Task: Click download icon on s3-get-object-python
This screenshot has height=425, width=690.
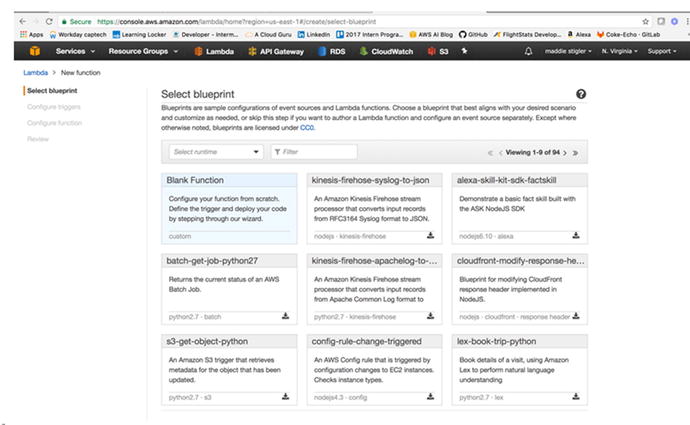Action: point(285,396)
